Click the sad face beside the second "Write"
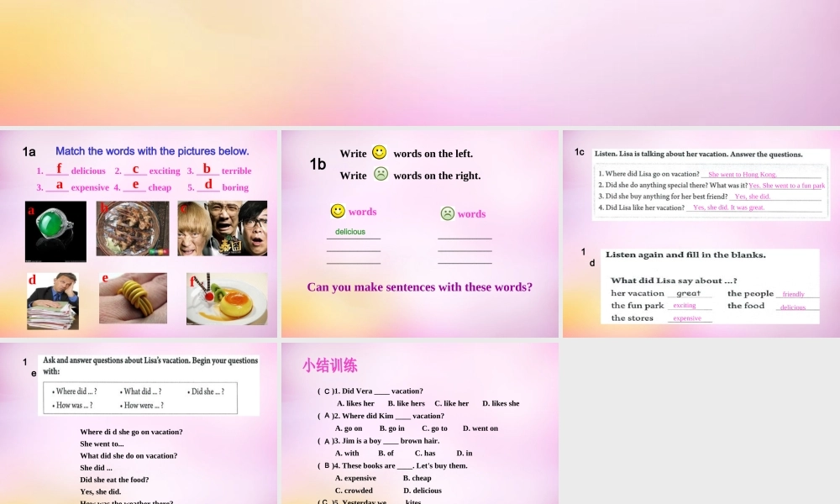Image resolution: width=840 pixels, height=504 pixels. [381, 174]
